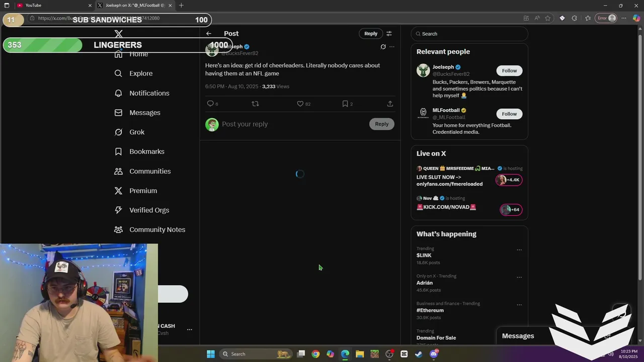Open the onlyfans live broadcast listing

(449, 180)
